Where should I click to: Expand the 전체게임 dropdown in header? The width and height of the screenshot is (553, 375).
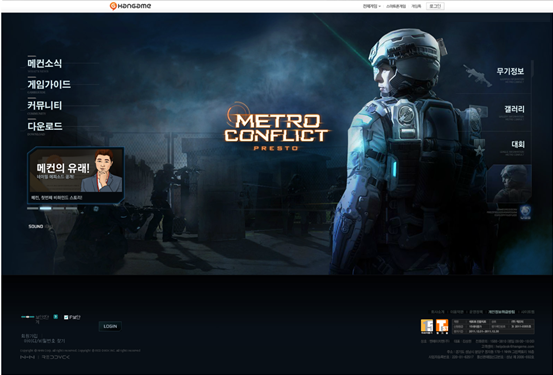pos(372,6)
